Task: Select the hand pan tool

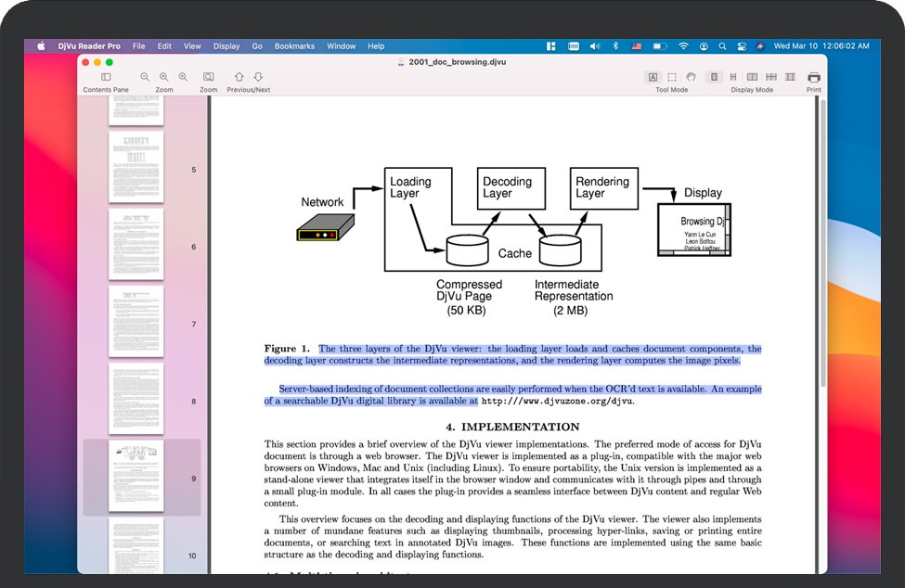Action: [x=691, y=77]
